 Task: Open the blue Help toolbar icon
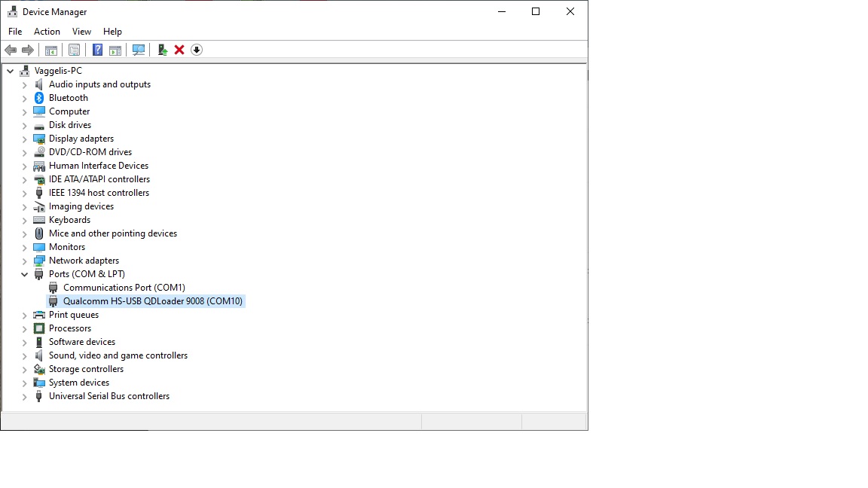97,50
